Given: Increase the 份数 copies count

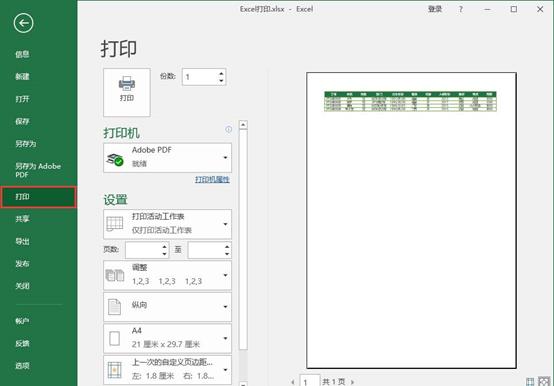Looking at the screenshot, I should click(221, 73).
